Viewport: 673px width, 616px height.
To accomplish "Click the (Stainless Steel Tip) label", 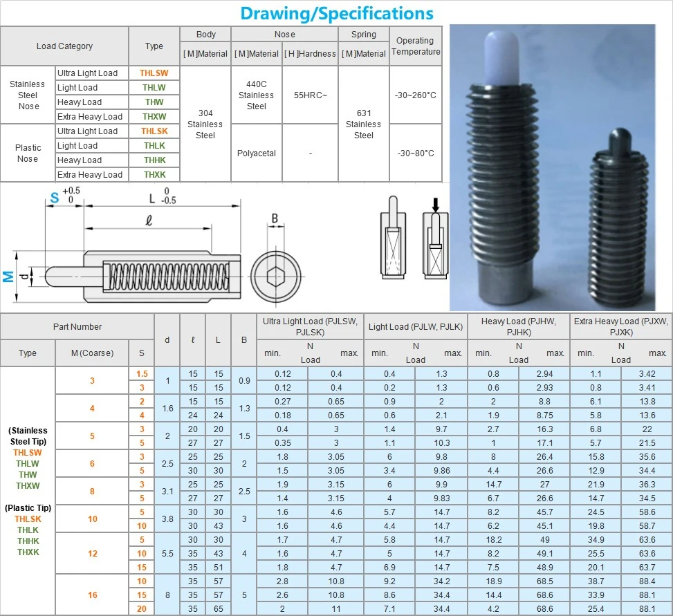I will coord(28,436).
